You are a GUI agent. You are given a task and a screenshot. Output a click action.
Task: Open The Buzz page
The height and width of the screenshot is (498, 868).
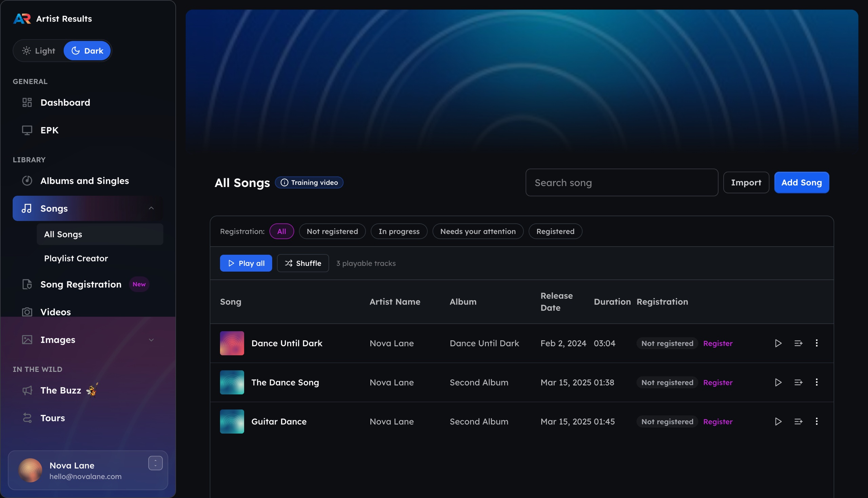[x=88, y=390]
